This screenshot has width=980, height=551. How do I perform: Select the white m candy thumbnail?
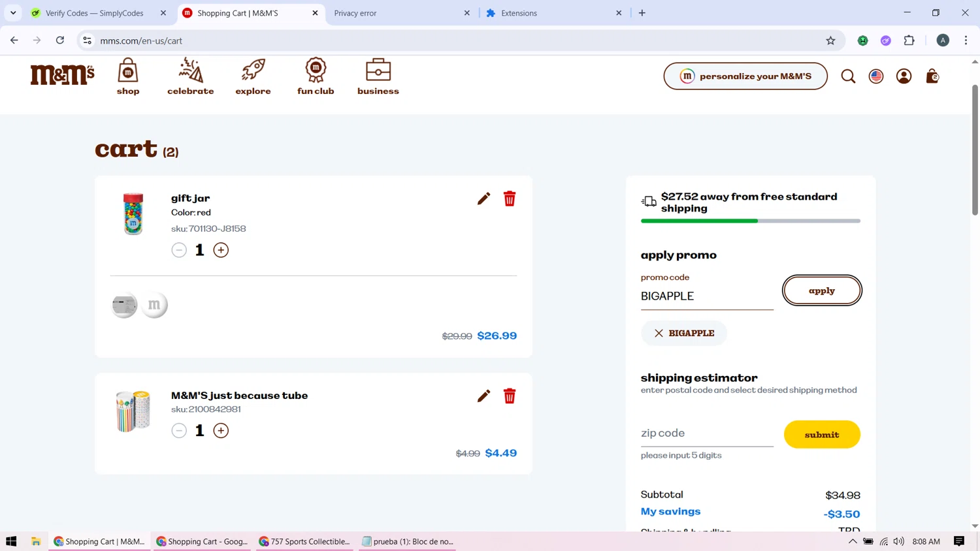click(x=154, y=305)
